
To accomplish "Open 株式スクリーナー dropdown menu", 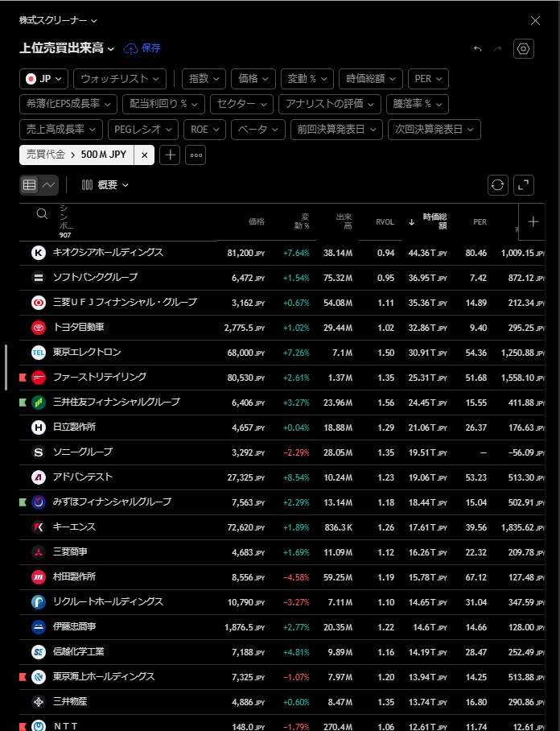I will (x=58, y=20).
